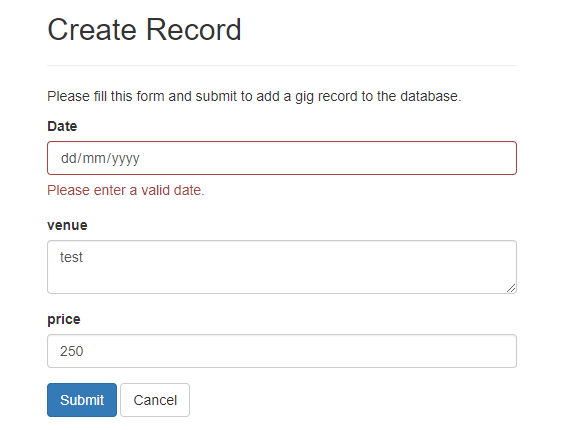The height and width of the screenshot is (430, 580).
Task: Click the Date field label
Action: pyautogui.click(x=62, y=126)
